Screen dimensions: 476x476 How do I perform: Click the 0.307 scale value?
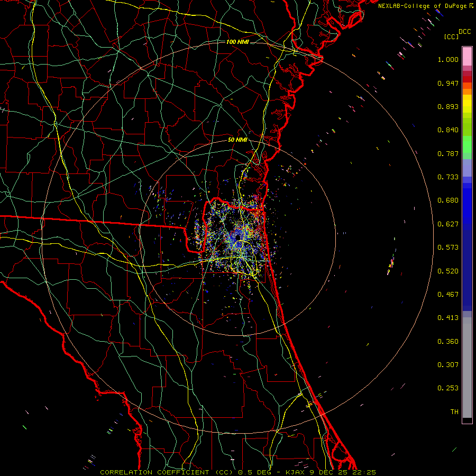(x=448, y=365)
